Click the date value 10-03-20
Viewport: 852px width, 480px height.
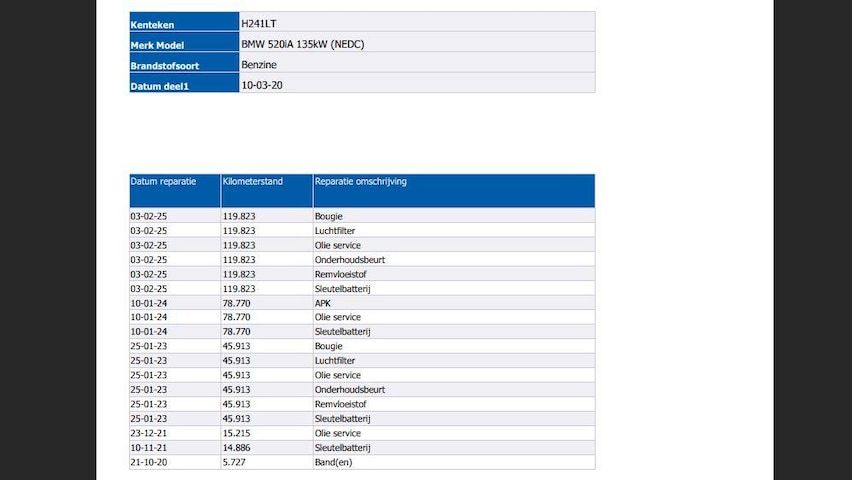[262, 85]
